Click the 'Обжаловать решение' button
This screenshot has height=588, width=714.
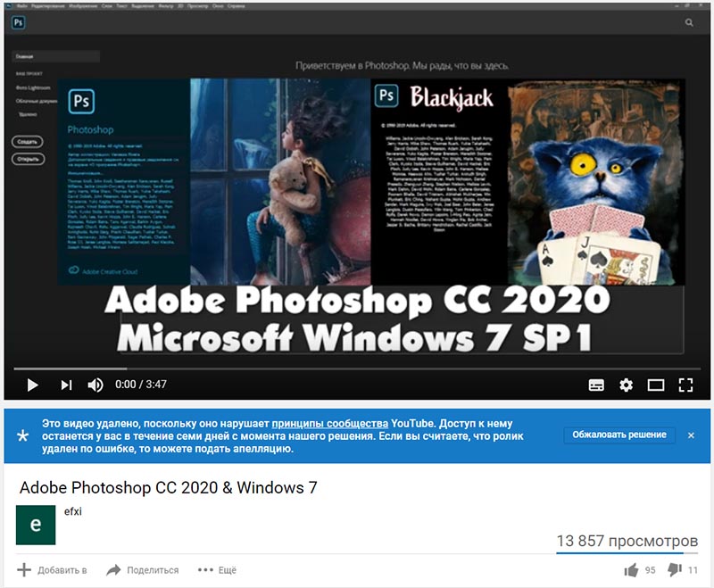(619, 435)
